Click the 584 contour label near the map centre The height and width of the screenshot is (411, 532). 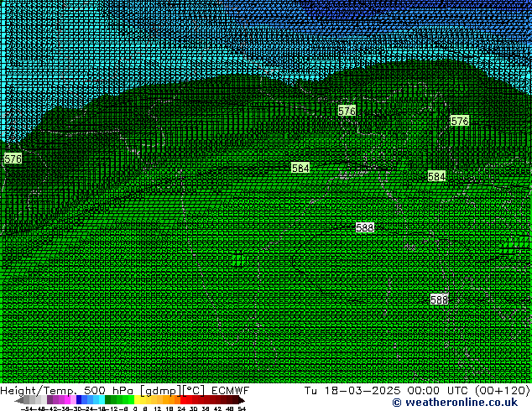coord(300,168)
